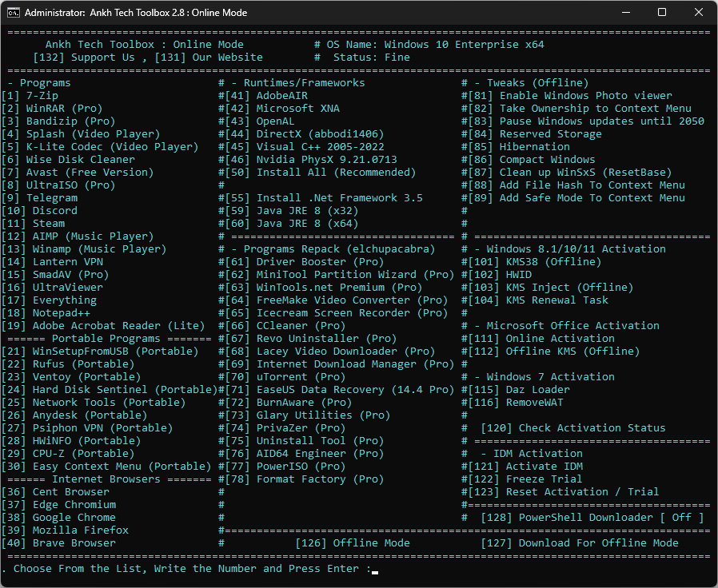Screen dimensions: 718x588
Task: Click the '[9] Telegram' entry
Action: 39,198
